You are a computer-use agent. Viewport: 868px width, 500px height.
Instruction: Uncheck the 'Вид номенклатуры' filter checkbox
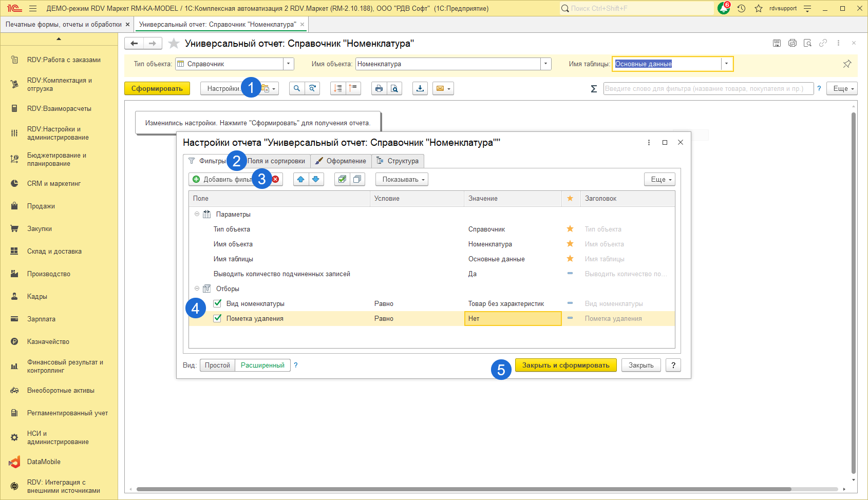pos(218,303)
